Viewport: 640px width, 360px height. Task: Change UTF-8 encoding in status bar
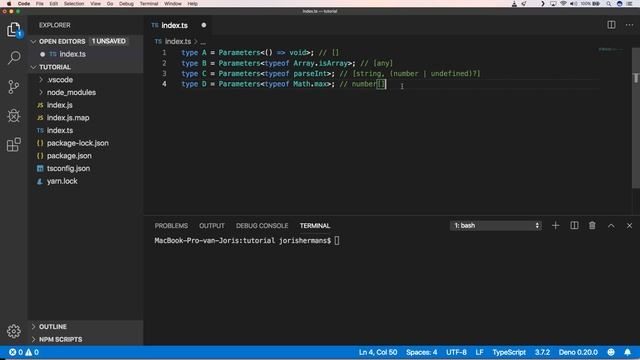[x=456, y=352]
